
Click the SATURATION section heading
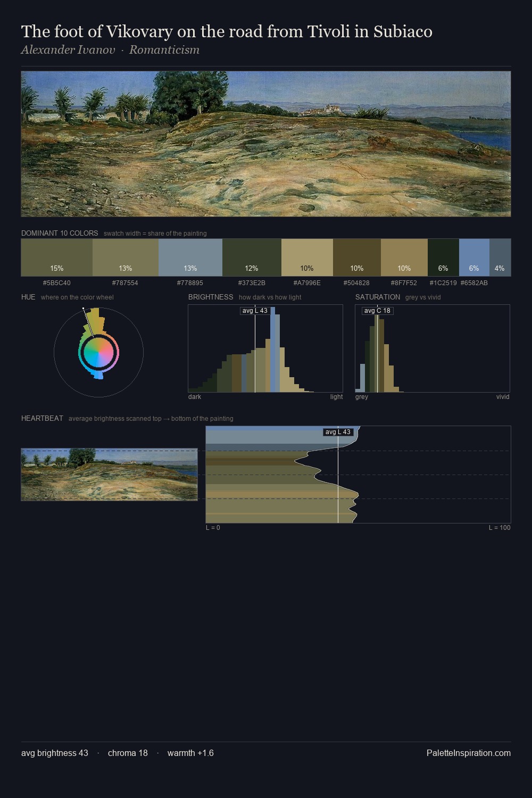pos(378,297)
